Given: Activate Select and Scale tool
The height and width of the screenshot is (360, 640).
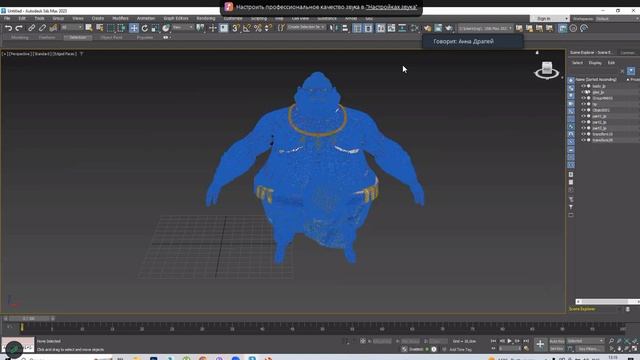Looking at the screenshot, I should click(155, 28).
